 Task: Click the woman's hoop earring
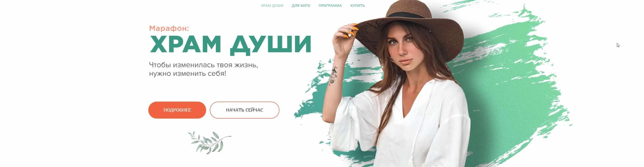coord(392,60)
